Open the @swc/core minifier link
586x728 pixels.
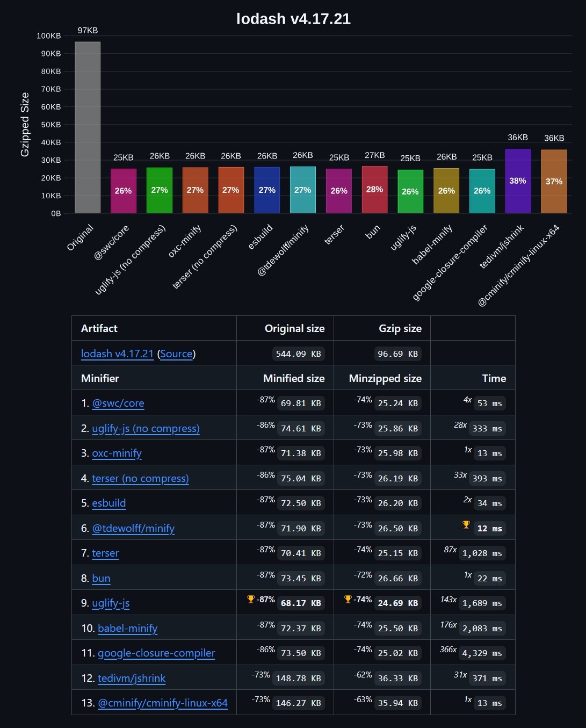[x=118, y=403]
